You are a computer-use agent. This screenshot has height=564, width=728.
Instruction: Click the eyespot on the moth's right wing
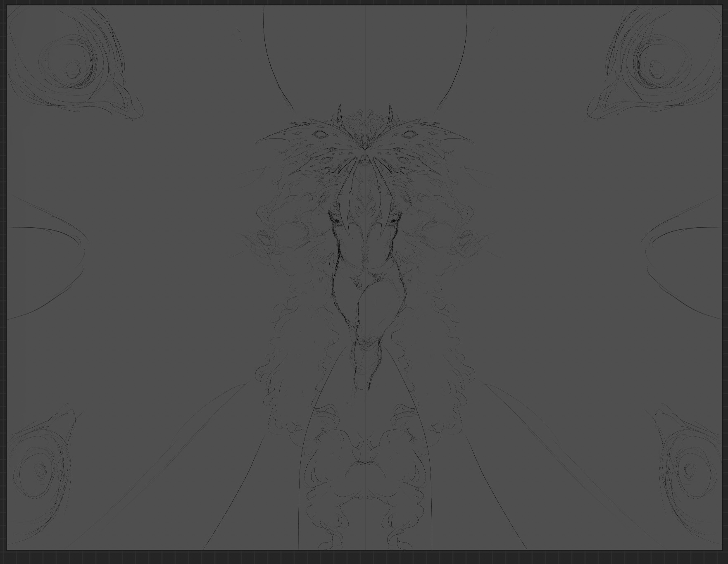click(409, 134)
